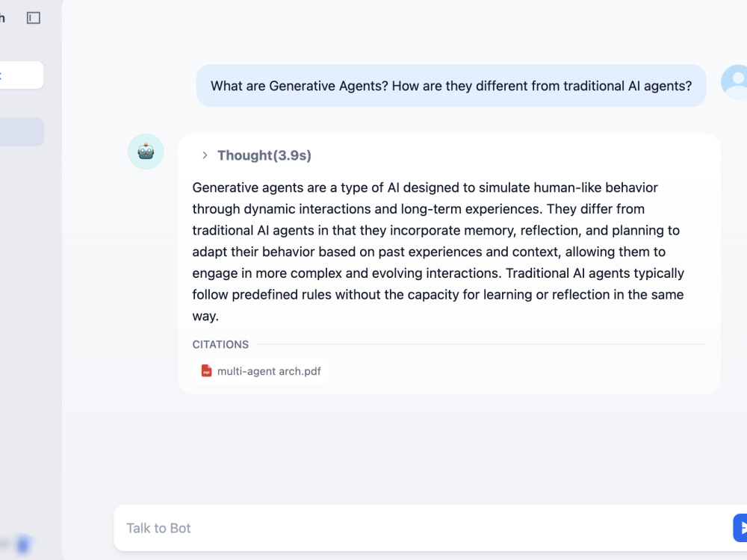Click the partial title text above sidebar
The height and width of the screenshot is (560, 747).
click(x=2, y=18)
